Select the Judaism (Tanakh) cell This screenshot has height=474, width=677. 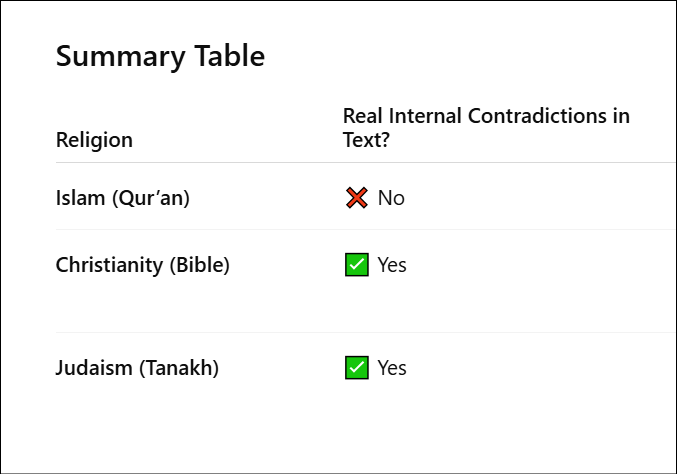[x=137, y=368]
